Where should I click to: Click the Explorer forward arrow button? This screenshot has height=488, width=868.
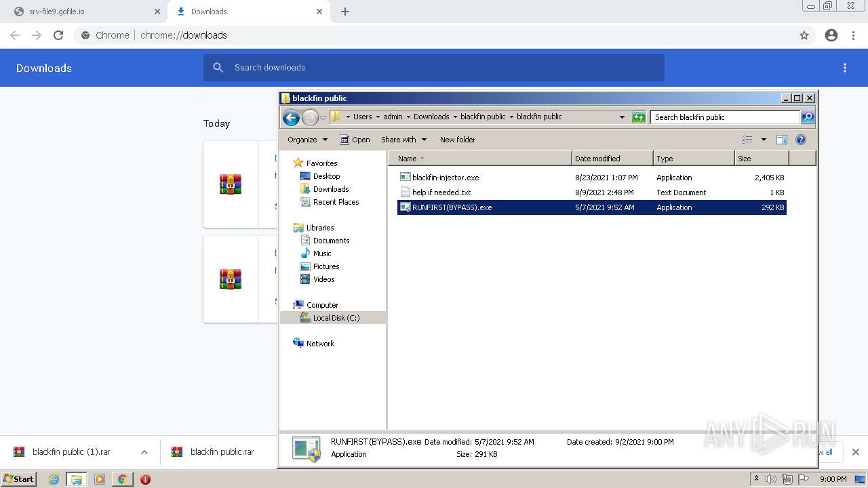[310, 117]
